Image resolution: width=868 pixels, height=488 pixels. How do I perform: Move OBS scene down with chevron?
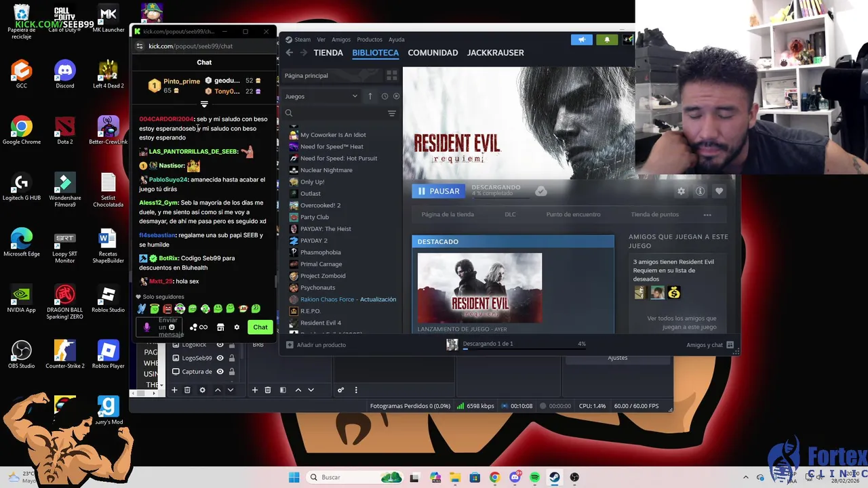click(x=311, y=390)
